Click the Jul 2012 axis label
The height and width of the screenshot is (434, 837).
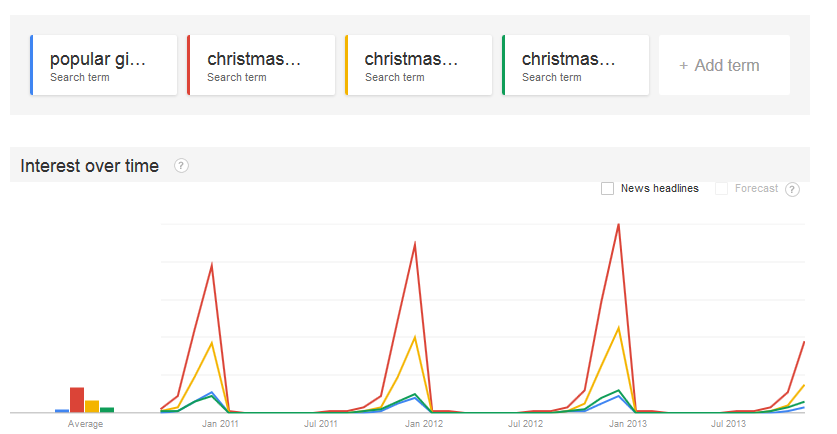(x=525, y=424)
